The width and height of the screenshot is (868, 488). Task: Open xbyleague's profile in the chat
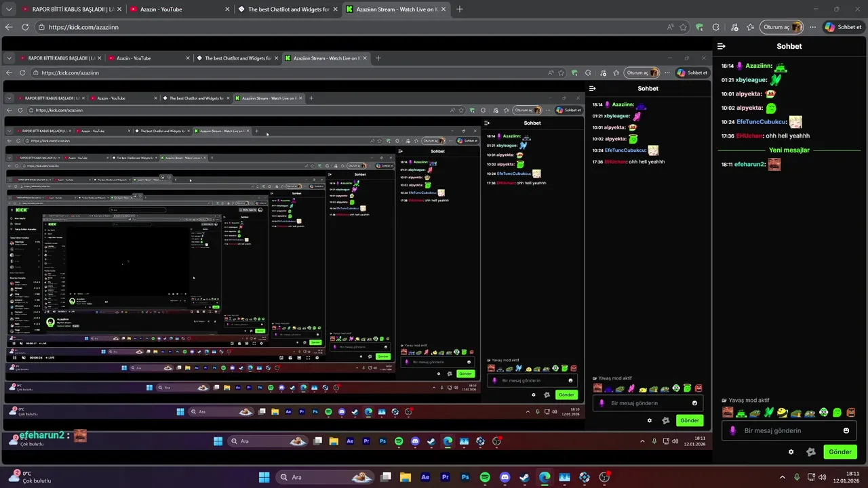[751, 80]
